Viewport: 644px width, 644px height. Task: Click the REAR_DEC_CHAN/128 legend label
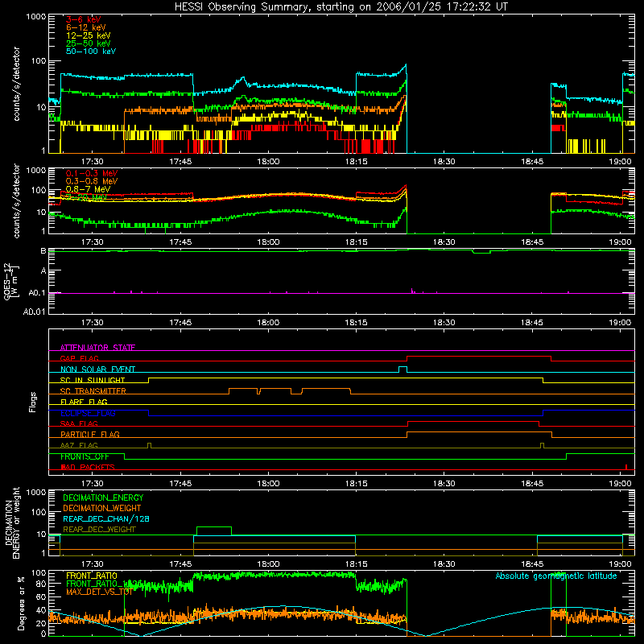click(x=106, y=518)
